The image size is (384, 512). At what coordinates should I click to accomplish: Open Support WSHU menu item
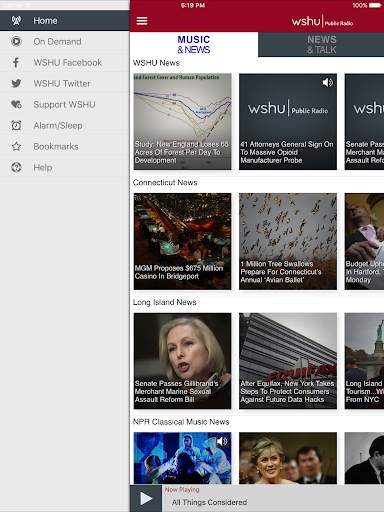[65, 104]
